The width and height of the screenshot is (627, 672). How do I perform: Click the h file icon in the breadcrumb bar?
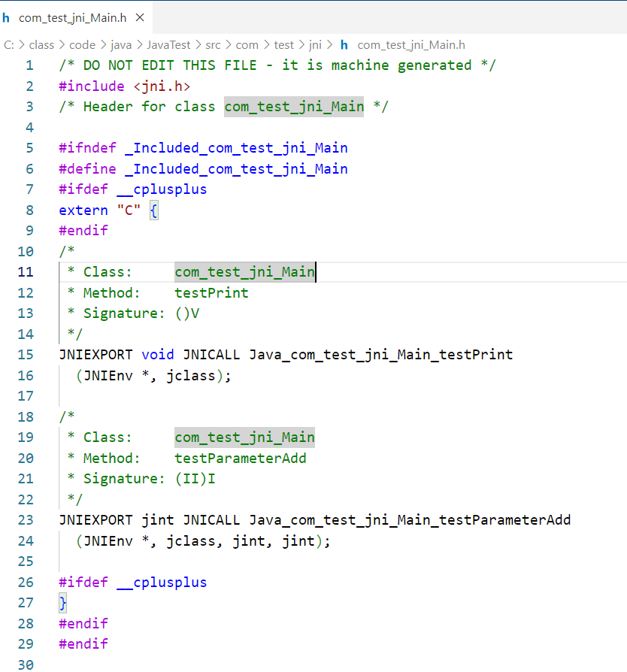pos(344,45)
